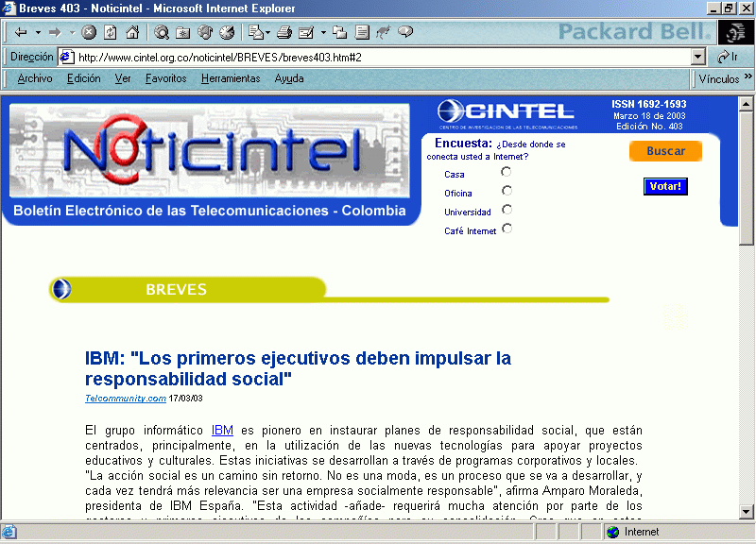Expand the address bar dropdown list
Screen dimensions: 756x544
(697, 57)
